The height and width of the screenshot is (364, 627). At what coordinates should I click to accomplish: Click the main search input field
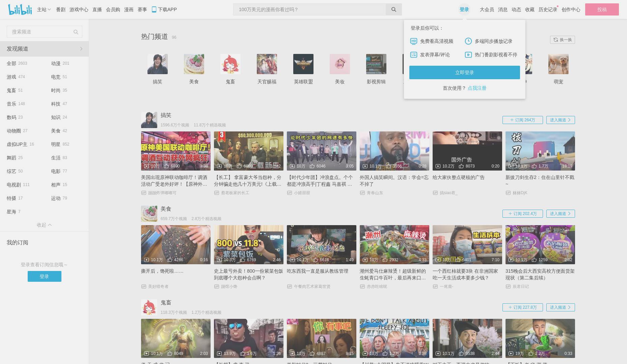pos(309,9)
